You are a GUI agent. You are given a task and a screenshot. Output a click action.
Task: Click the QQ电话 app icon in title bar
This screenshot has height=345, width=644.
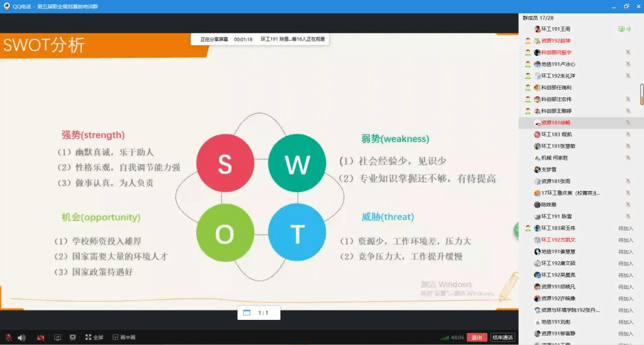6,6
